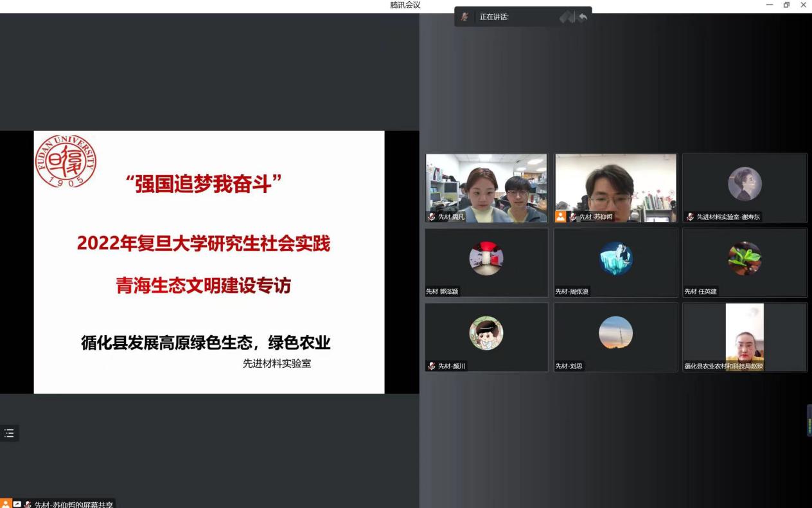Click the orange host icon in bottom-left corner
Viewport: 812px width, 508px height.
coord(6,503)
